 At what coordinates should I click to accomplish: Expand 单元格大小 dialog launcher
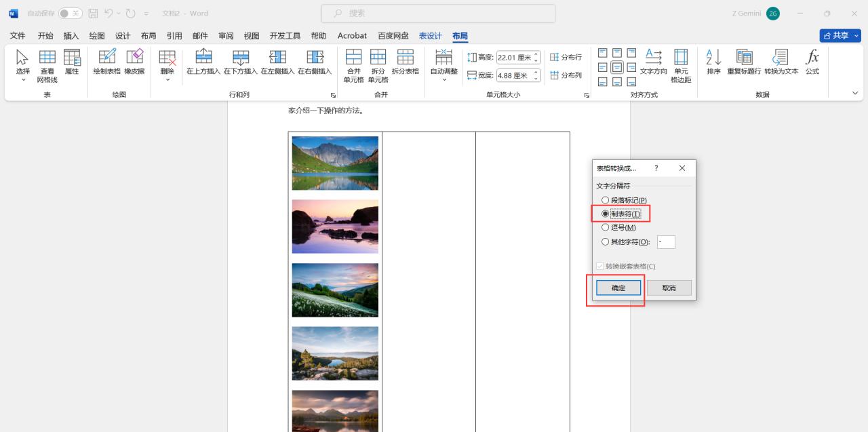(587, 96)
